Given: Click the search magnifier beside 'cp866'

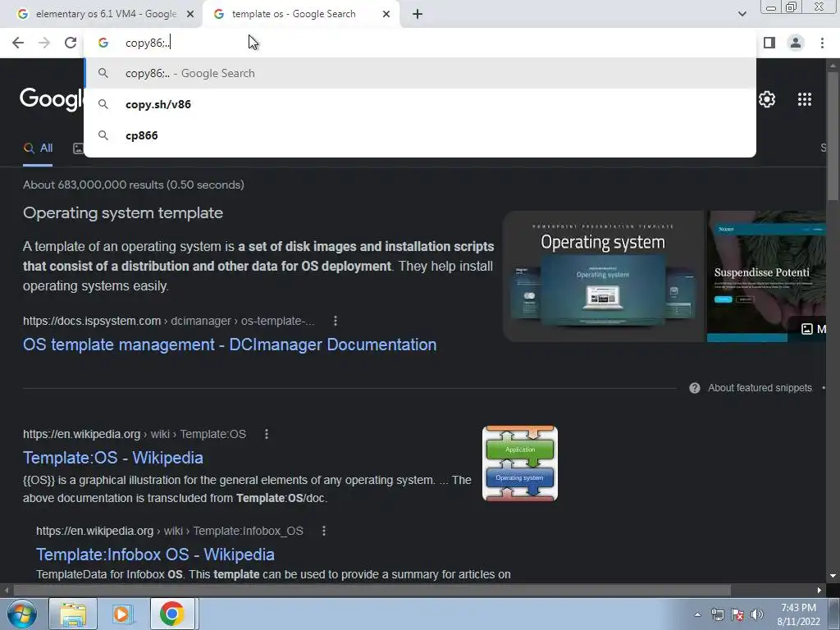Looking at the screenshot, I should point(103,135).
